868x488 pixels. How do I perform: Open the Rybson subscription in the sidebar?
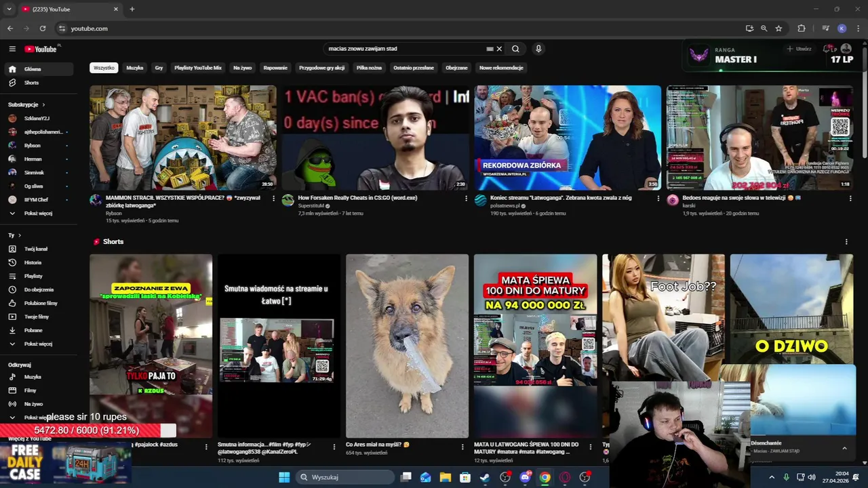click(x=39, y=145)
